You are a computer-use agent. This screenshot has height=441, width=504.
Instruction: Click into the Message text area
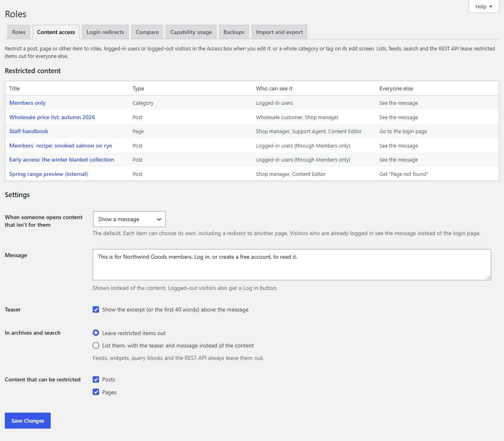292,265
